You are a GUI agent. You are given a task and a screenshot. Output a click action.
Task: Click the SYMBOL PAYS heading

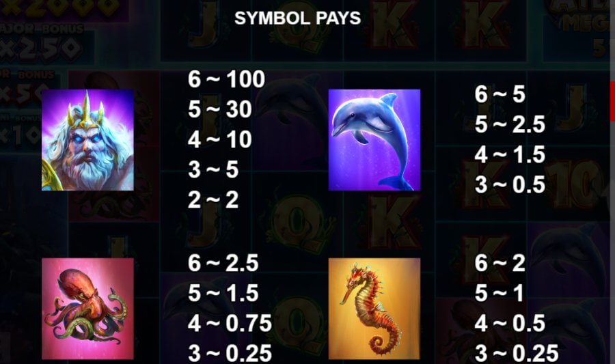point(298,18)
